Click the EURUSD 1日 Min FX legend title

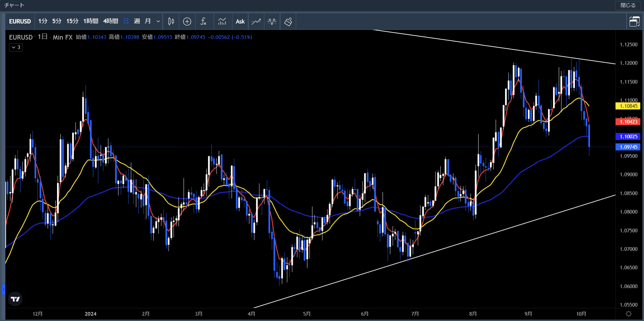coord(41,37)
